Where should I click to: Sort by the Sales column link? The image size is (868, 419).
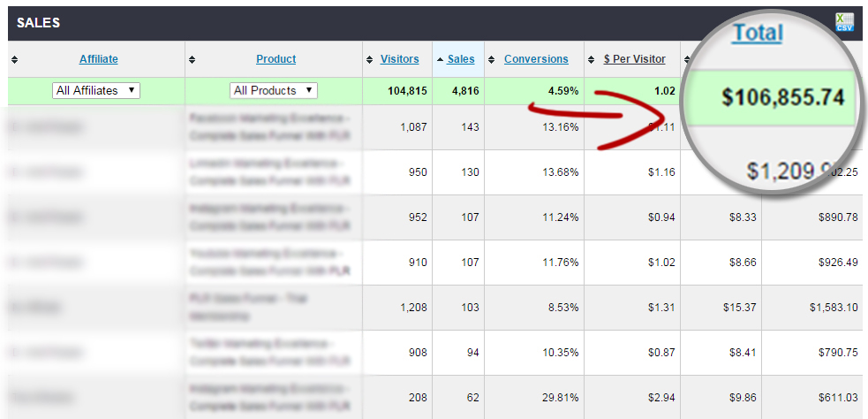(x=461, y=59)
